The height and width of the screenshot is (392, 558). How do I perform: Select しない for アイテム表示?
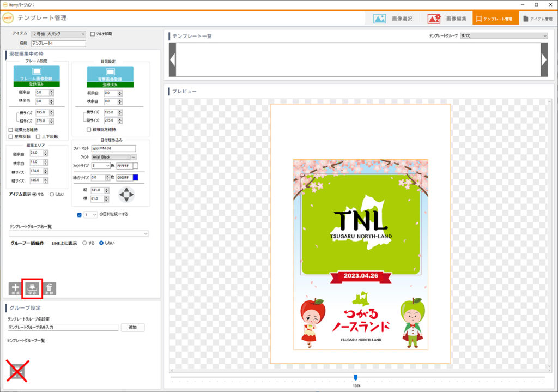52,194
